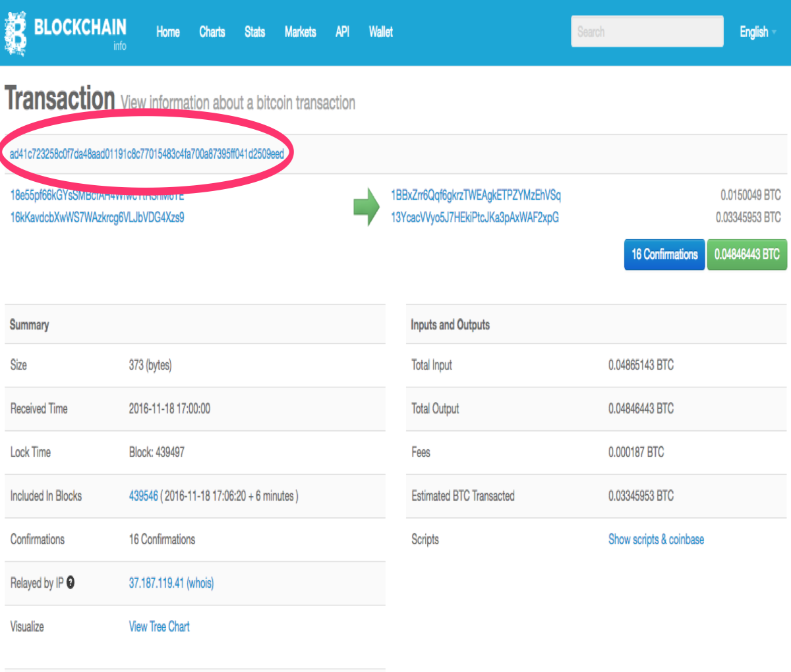
Task: Open output address 13YcacVVyo5J7HEkiPtcJKa3pAxWAF2xpG
Action: point(475,217)
